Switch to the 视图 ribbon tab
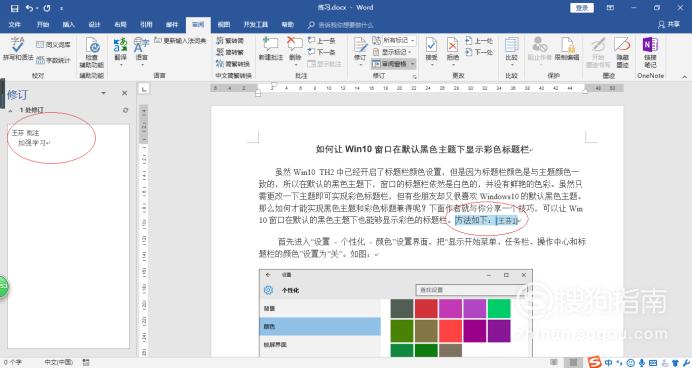The height and width of the screenshot is (368, 692). click(x=224, y=25)
